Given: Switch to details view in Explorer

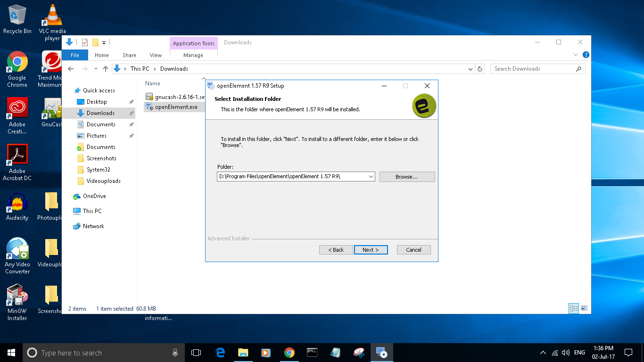Looking at the screenshot, I should coord(574,308).
